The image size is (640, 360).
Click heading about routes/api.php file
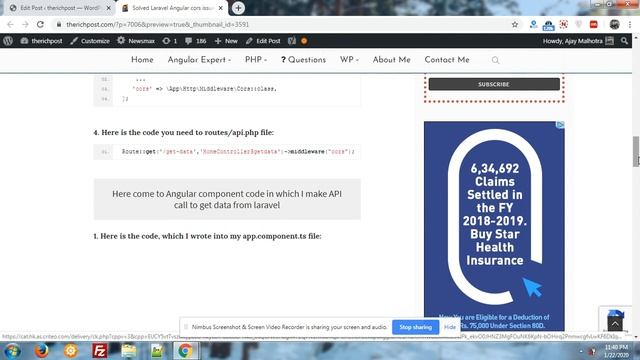click(x=183, y=132)
